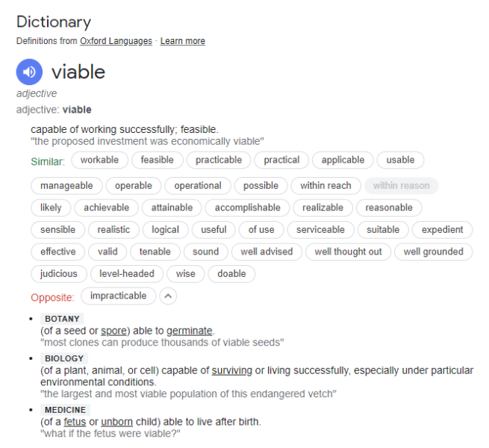
Task: Select the 'feasible' synonym chip
Action: click(157, 160)
